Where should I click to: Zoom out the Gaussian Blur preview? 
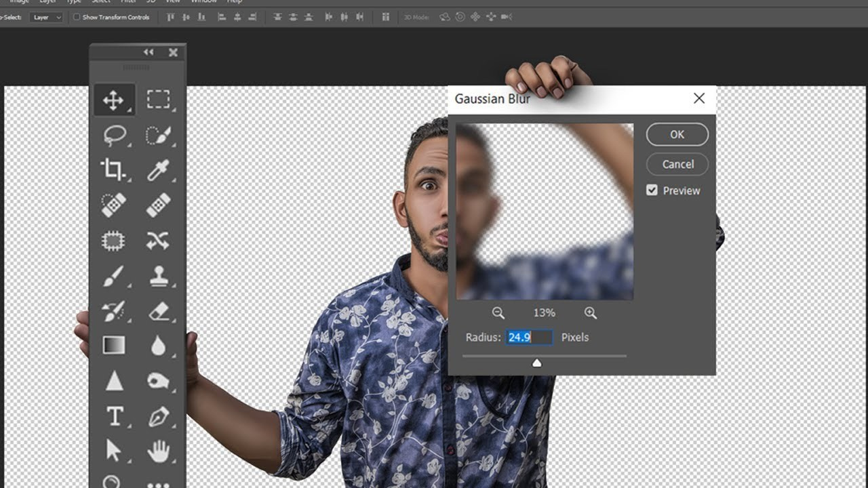tap(498, 312)
